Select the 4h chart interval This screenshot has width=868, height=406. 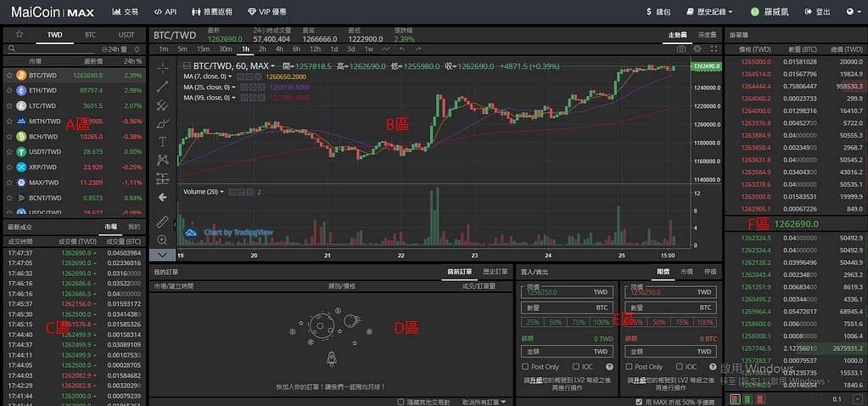(279, 48)
